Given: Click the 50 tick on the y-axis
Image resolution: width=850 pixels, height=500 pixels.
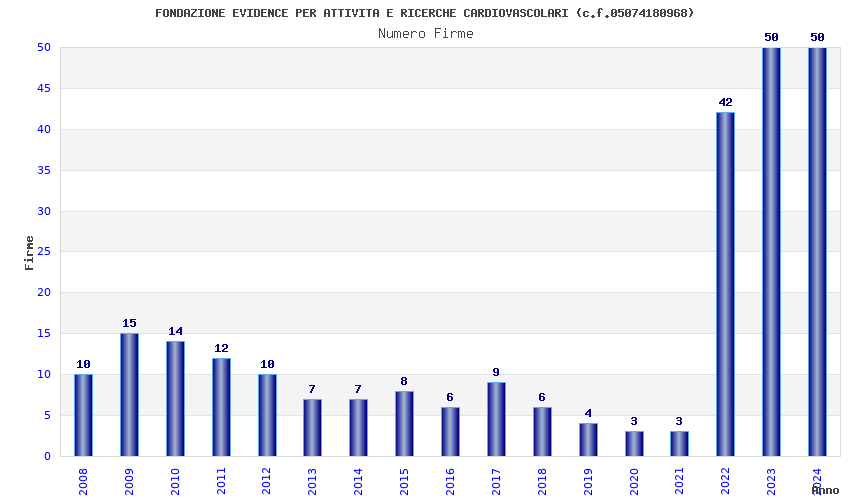Looking at the screenshot, I should click(44, 48).
